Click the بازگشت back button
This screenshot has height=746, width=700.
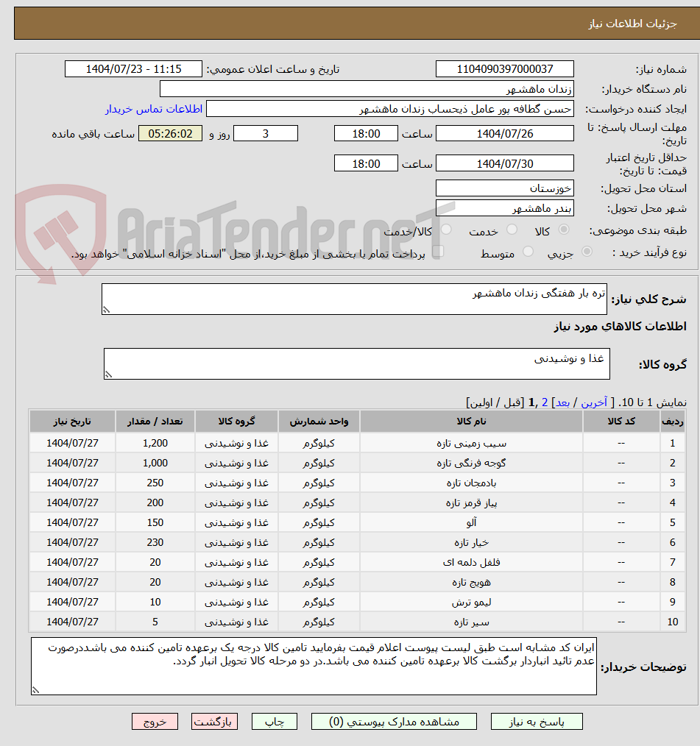pos(214,722)
